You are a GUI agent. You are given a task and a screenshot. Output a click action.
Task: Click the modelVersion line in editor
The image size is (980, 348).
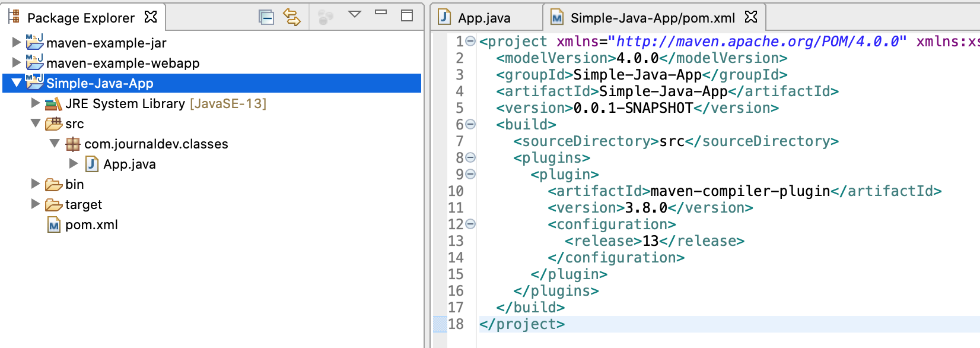coord(642,58)
